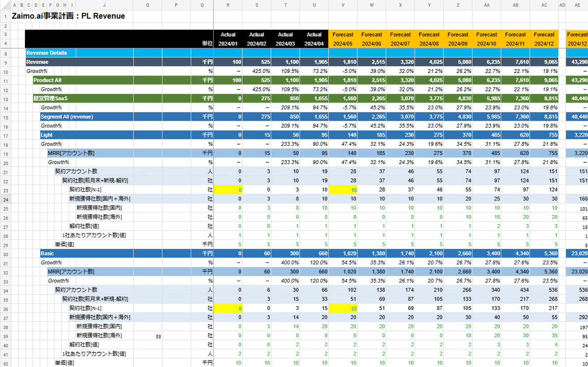Select the "単位" header cell
Image resolution: width=588 pixels, height=367 pixels.
click(x=207, y=44)
